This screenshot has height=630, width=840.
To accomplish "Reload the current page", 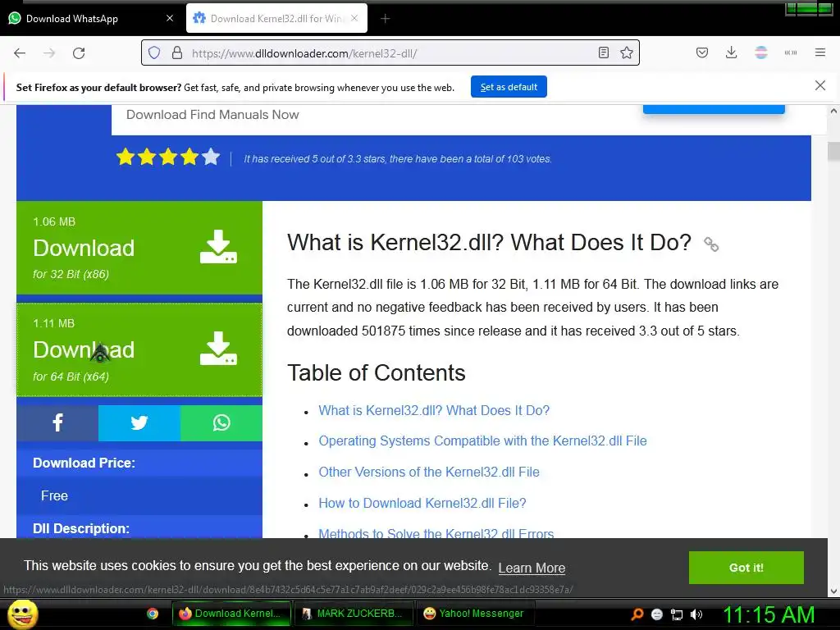I will 79,53.
